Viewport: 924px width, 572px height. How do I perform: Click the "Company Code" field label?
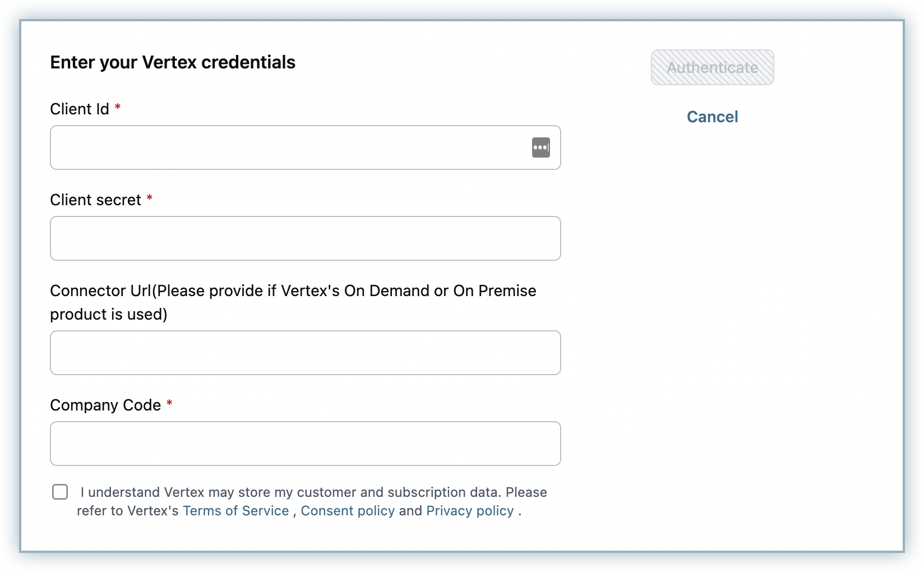(x=105, y=405)
